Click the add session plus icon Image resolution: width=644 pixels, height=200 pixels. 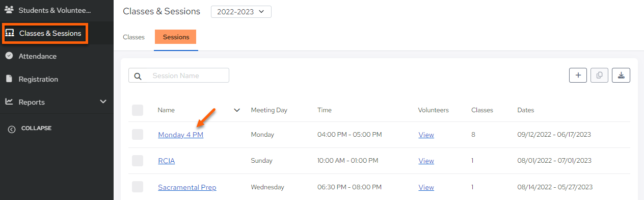(x=578, y=76)
